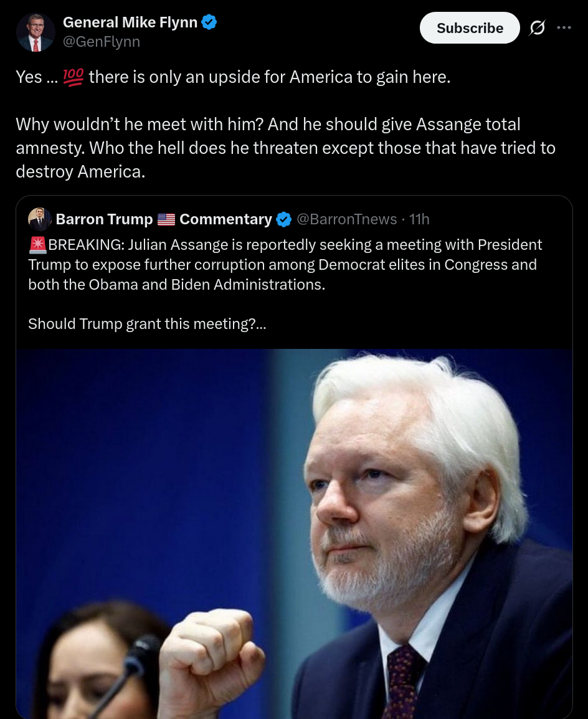Click the Barron Trump Commentary account name
Viewport: 588px width, 719px height.
tap(164, 219)
